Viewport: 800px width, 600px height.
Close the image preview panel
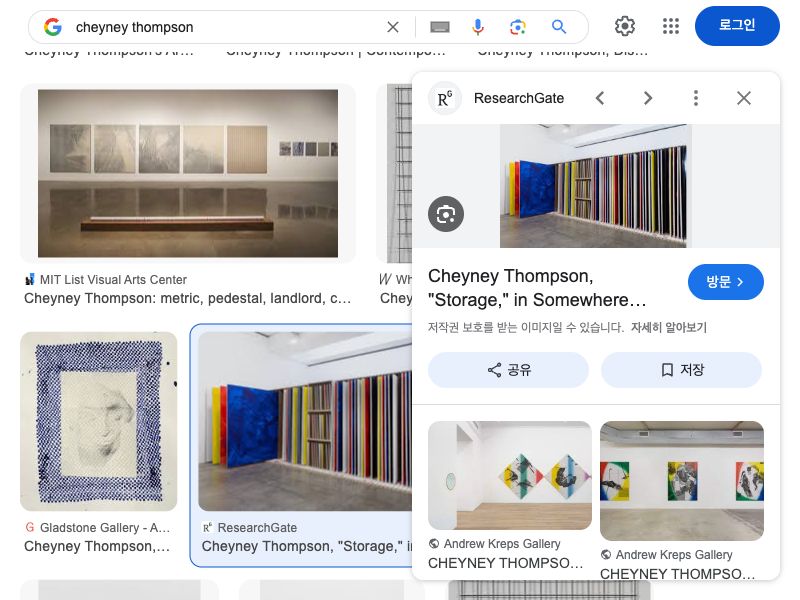point(743,98)
